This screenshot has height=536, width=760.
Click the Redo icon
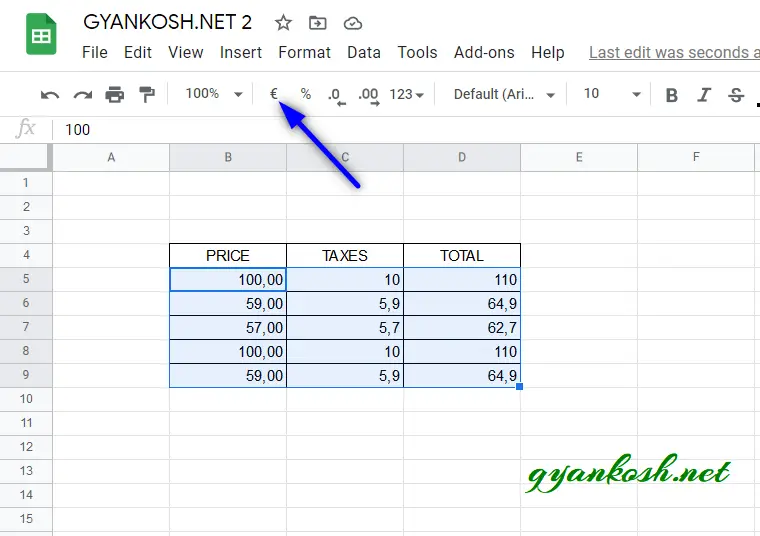pyautogui.click(x=82, y=95)
